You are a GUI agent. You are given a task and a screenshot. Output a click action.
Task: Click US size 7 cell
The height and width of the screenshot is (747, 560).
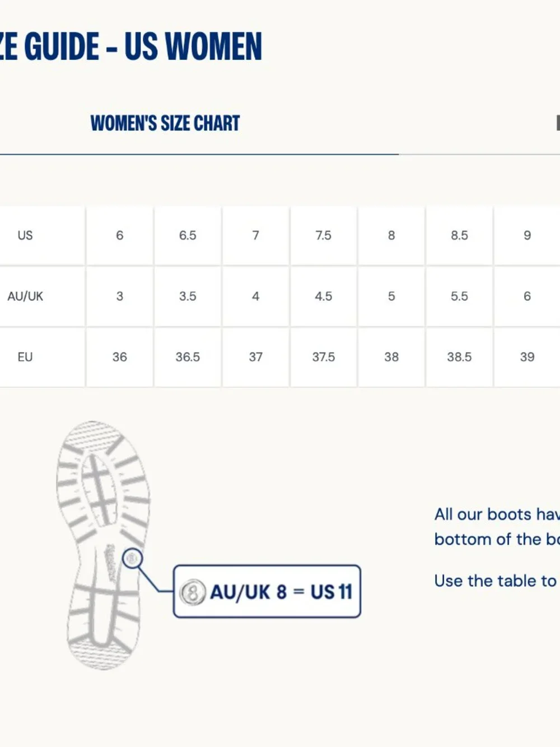[256, 235]
